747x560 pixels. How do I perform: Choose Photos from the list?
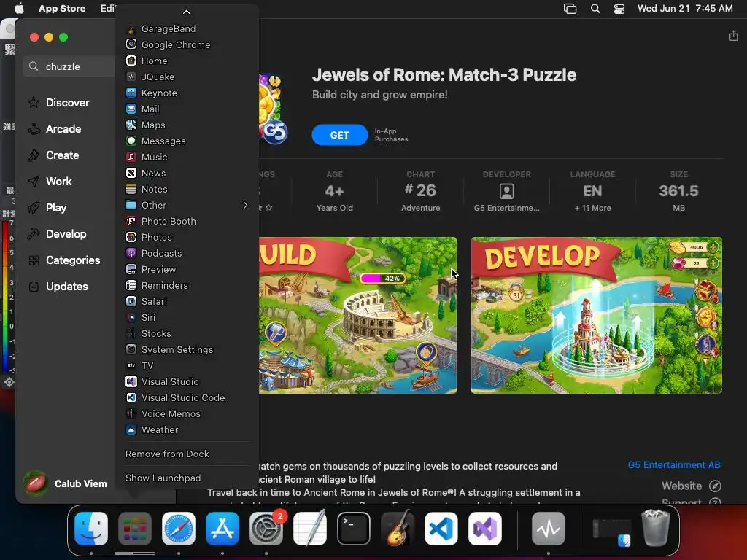tap(187, 237)
